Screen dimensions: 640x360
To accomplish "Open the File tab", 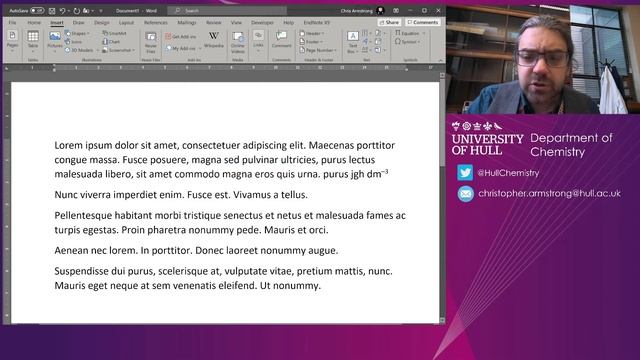I will pyautogui.click(x=13, y=22).
